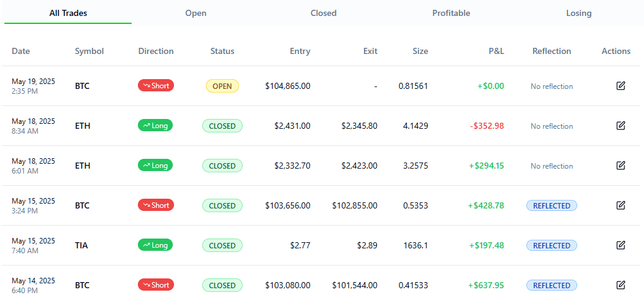This screenshot has width=644, height=306.
Task: Click the edit icon for BTC May 19 trade
Action: [621, 86]
